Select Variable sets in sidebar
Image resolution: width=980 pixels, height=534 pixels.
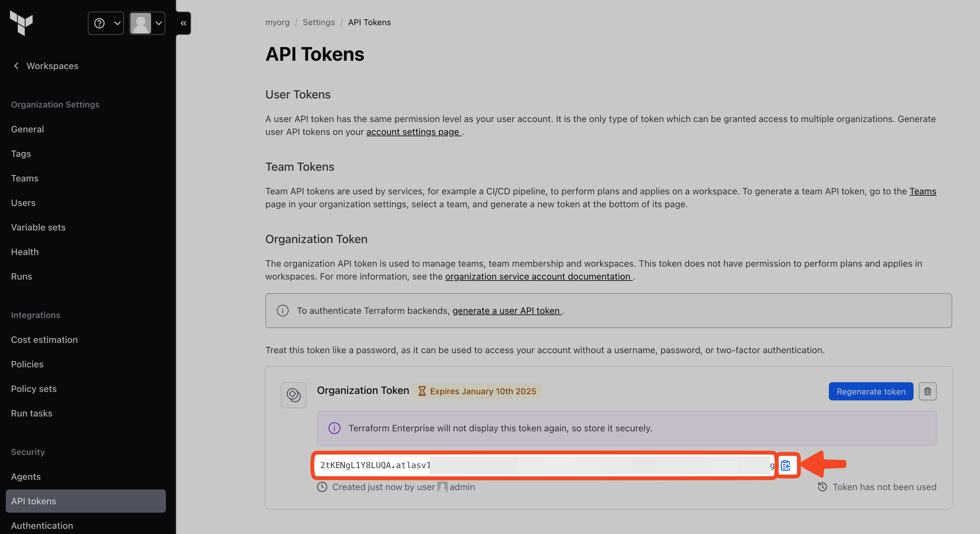[38, 227]
